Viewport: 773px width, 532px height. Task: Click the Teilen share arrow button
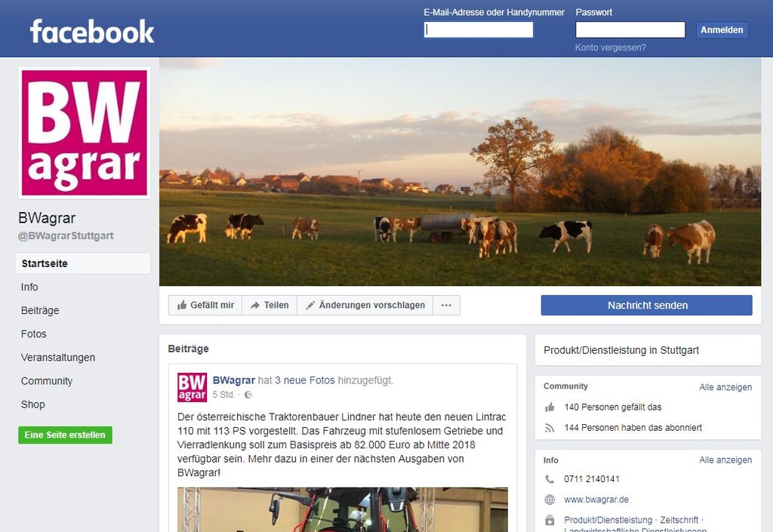coord(269,306)
